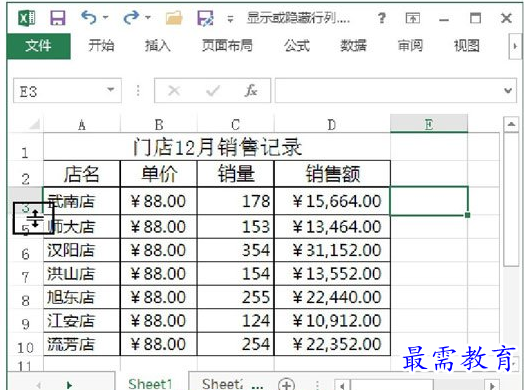Open the 页面布局 ribbon tab
The image size is (524, 390).
pyautogui.click(x=227, y=45)
